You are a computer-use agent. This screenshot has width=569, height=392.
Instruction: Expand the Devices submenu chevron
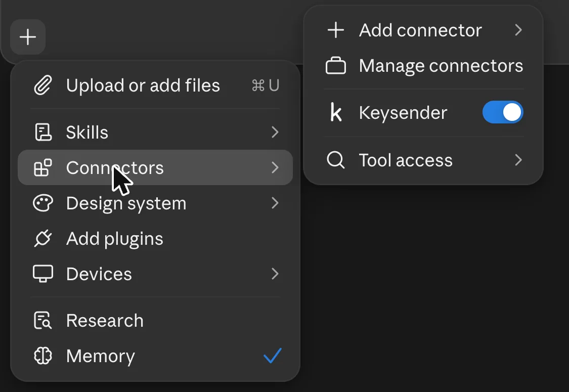click(275, 274)
